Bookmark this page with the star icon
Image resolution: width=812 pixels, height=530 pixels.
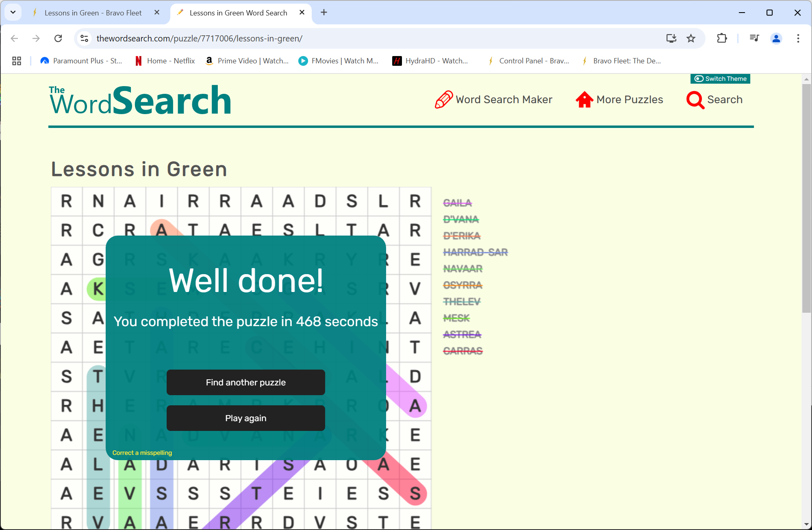click(x=691, y=38)
